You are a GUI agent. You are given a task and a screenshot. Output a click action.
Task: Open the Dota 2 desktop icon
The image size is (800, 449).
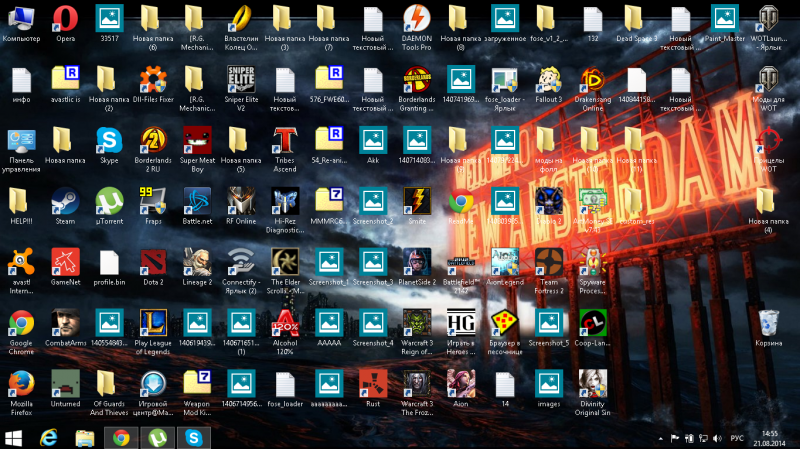(x=153, y=262)
